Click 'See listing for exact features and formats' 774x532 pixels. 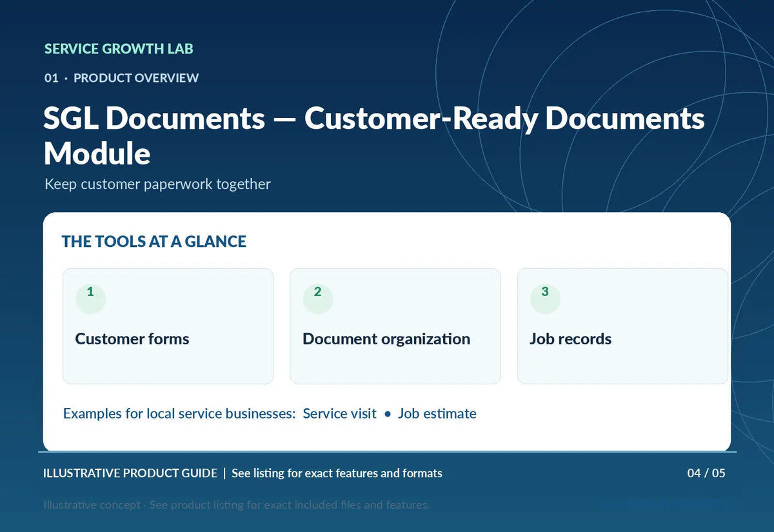(x=337, y=473)
